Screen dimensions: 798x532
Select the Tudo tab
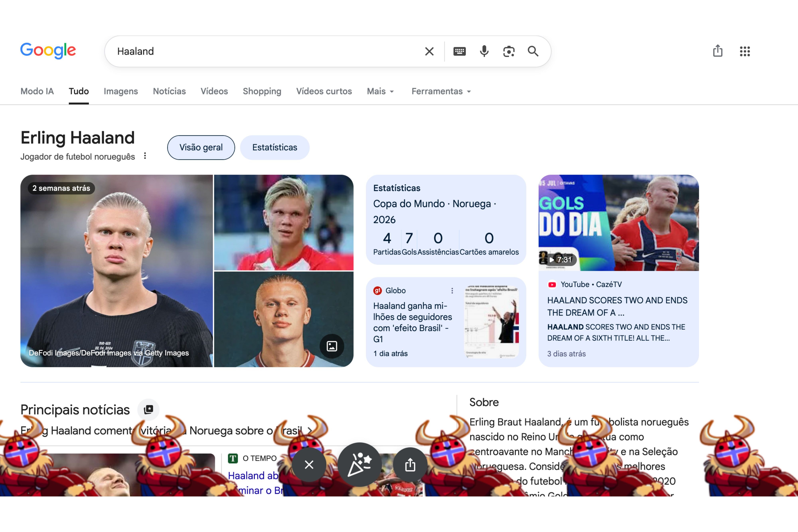(79, 91)
